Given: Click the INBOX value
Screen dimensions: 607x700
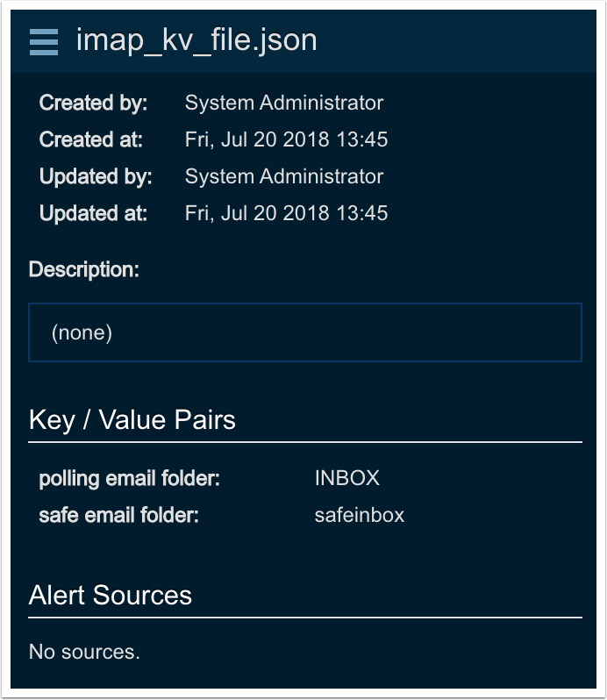Looking at the screenshot, I should click(x=346, y=478).
